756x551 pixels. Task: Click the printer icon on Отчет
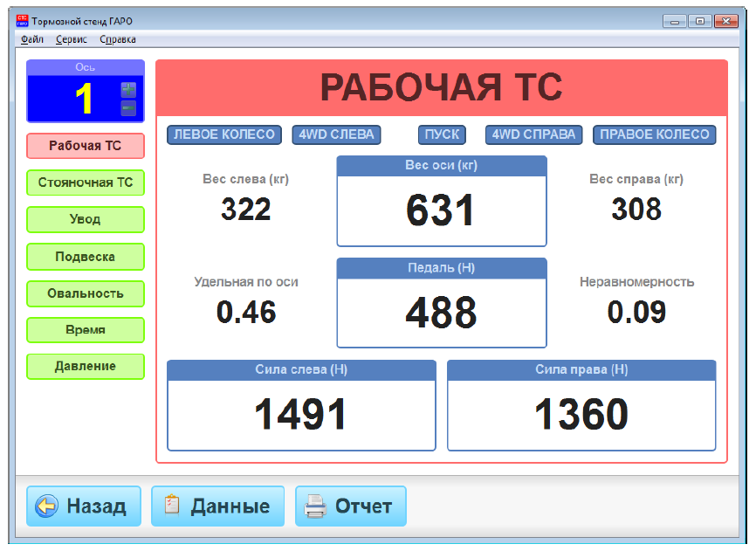click(x=315, y=506)
